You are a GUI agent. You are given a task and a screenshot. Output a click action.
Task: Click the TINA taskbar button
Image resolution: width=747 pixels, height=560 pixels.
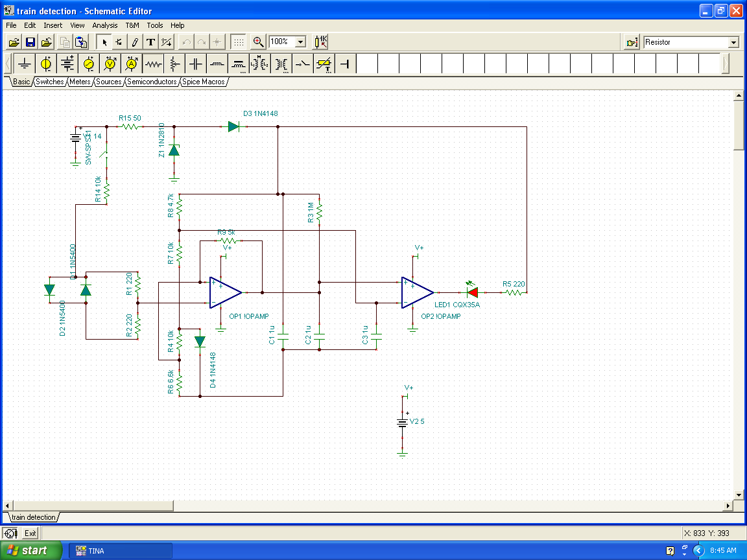pyautogui.click(x=121, y=551)
